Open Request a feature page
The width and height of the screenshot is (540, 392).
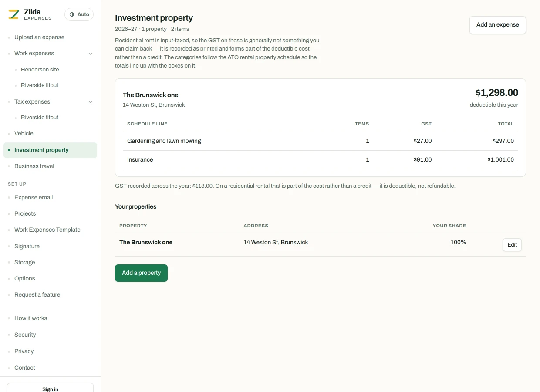click(37, 294)
